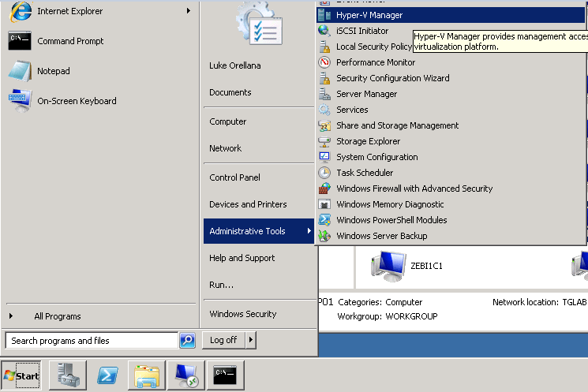Click the System Configuration icon
The image size is (588, 392).
(324, 157)
